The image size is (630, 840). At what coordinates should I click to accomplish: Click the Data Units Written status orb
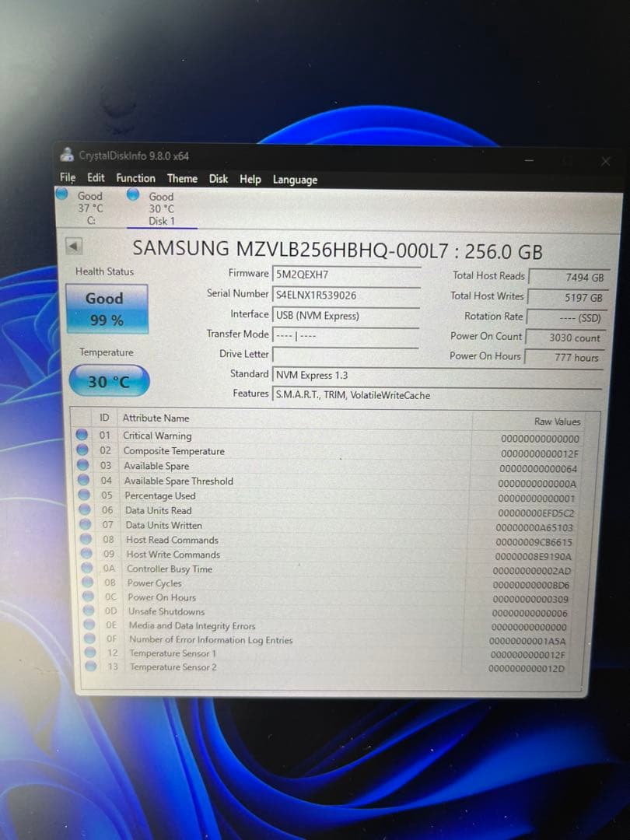(86, 524)
